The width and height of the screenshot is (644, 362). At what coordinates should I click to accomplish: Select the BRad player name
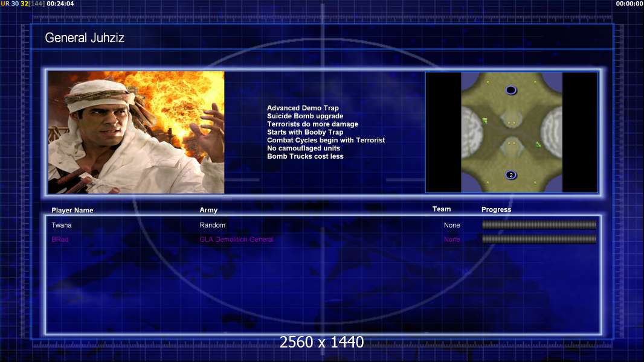pyautogui.click(x=60, y=240)
